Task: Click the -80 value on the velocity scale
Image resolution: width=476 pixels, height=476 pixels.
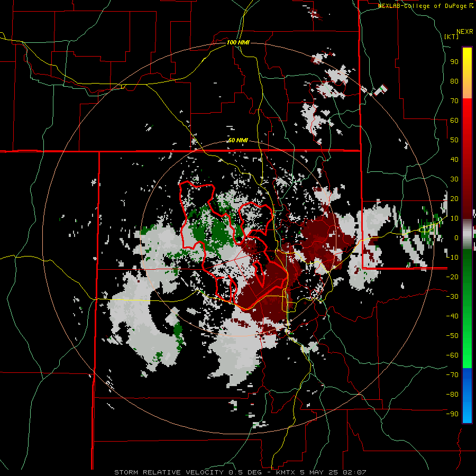Action: click(452, 395)
